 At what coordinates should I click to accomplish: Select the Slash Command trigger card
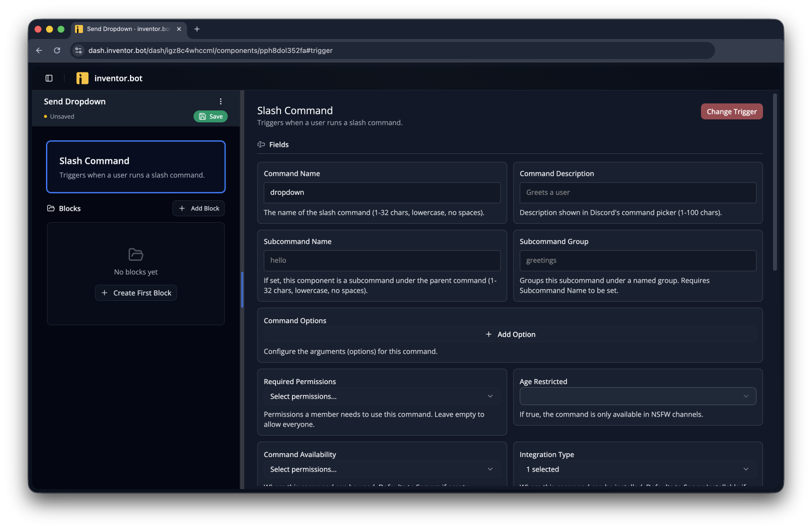[x=136, y=167]
